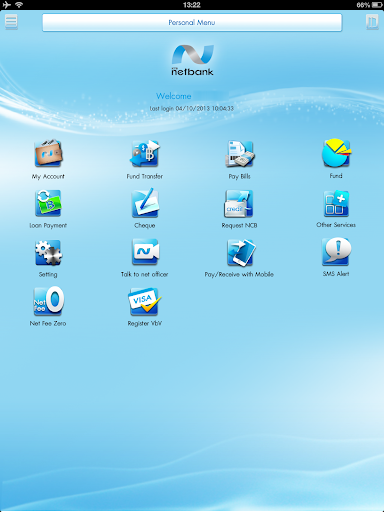Tap the netbank logo

point(192,60)
